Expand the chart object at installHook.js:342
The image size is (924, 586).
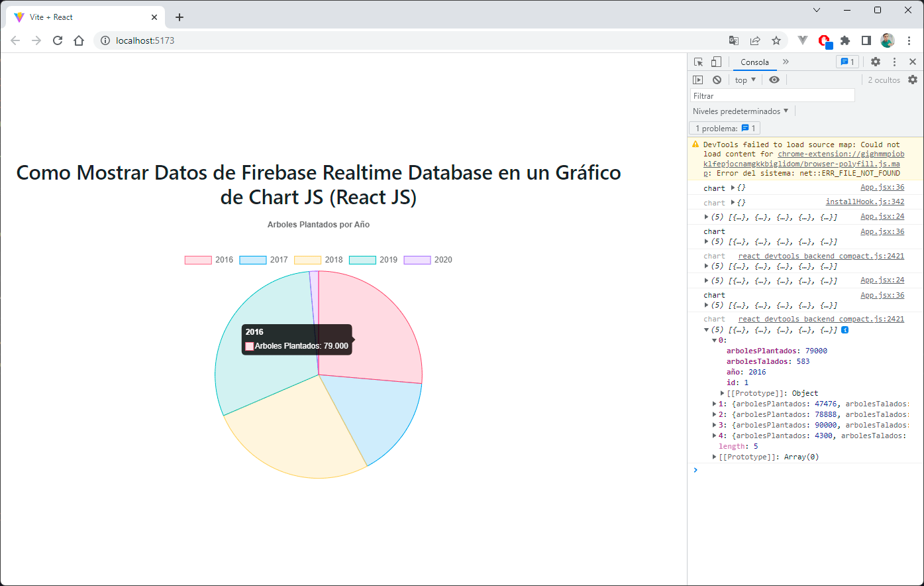(x=733, y=202)
